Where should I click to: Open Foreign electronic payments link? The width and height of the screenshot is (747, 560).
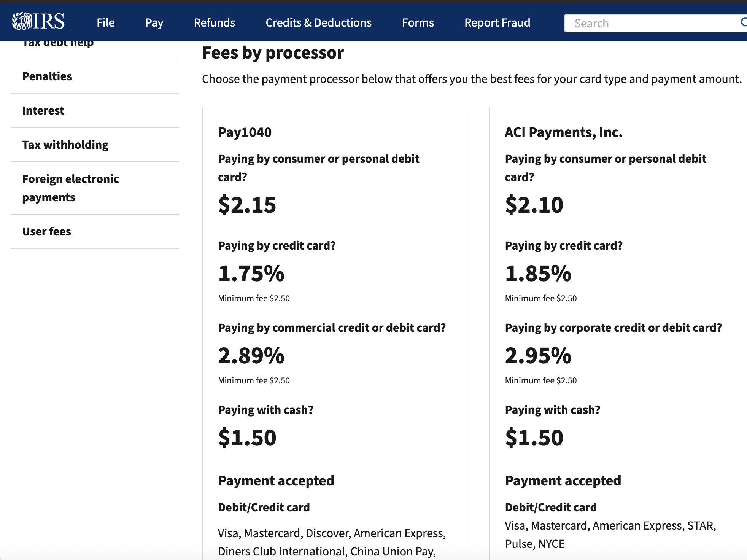(70, 188)
